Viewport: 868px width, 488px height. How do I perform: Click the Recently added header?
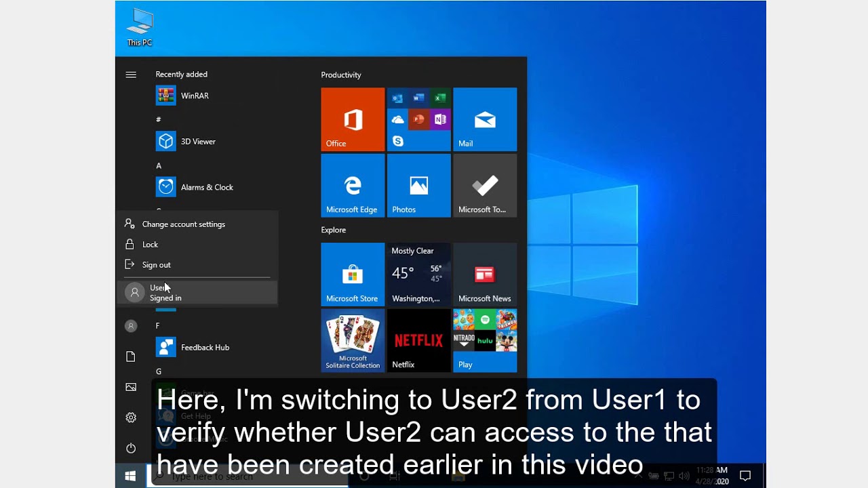(x=182, y=75)
